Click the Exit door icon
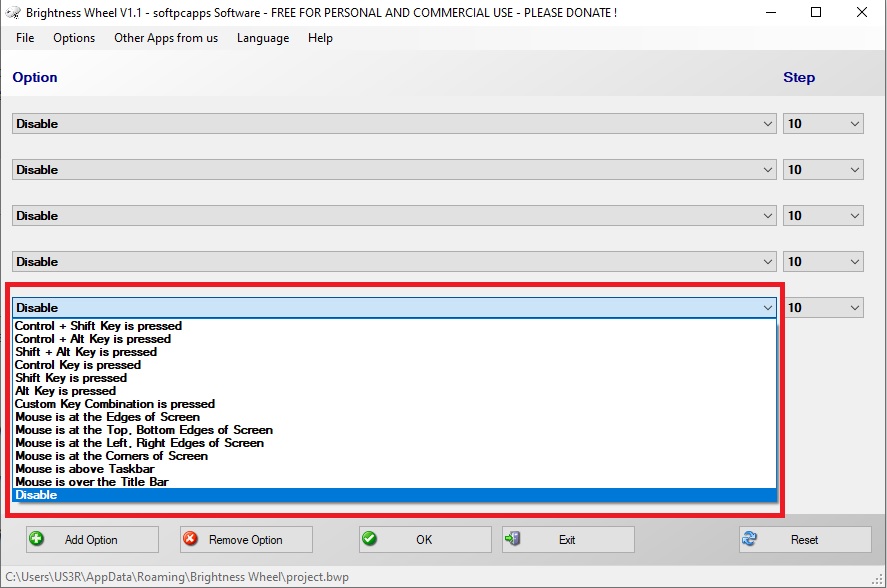887x588 pixels. click(x=513, y=539)
